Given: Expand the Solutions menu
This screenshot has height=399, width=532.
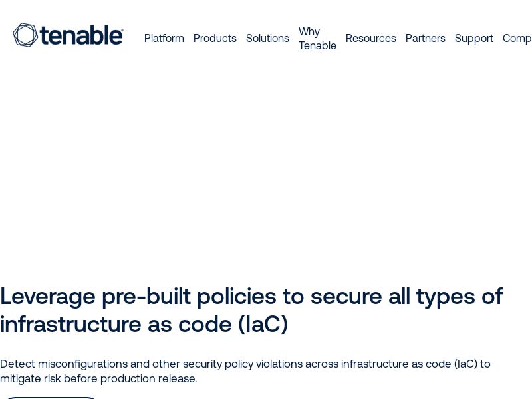Looking at the screenshot, I should pyautogui.click(x=267, y=38).
